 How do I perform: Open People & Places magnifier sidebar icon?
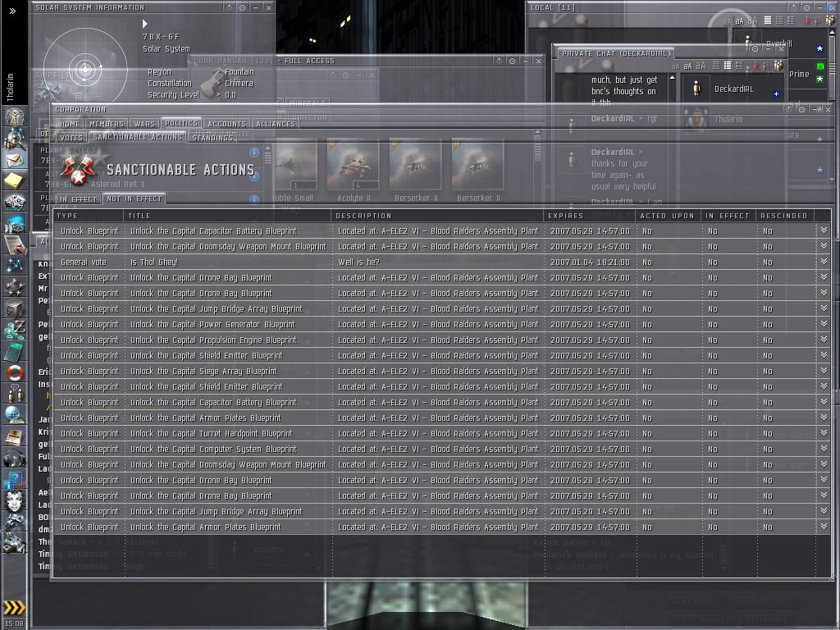click(x=15, y=139)
